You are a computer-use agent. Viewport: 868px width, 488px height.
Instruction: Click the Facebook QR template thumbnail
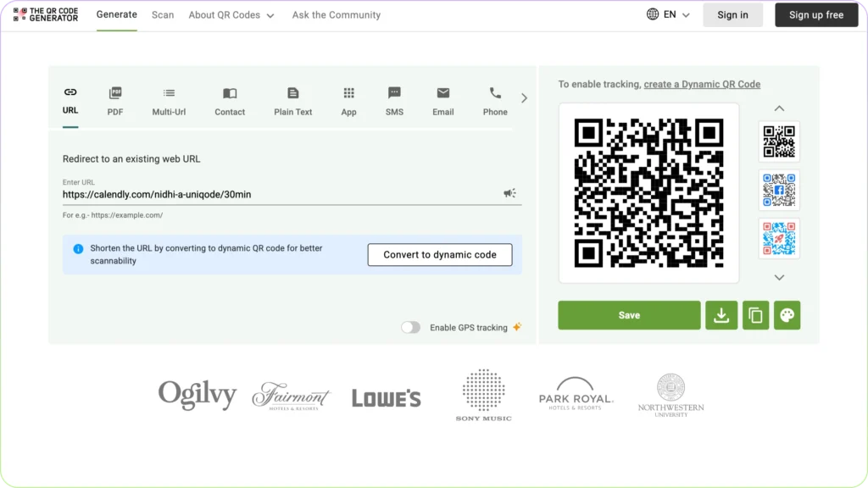pos(778,190)
